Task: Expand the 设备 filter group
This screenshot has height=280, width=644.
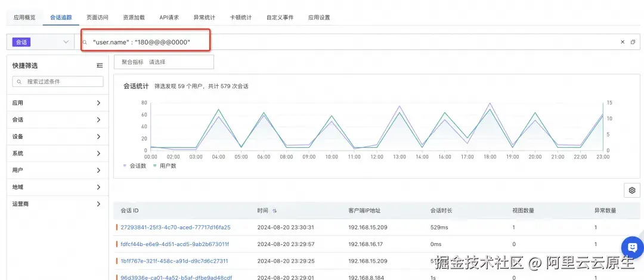Action: click(57, 136)
